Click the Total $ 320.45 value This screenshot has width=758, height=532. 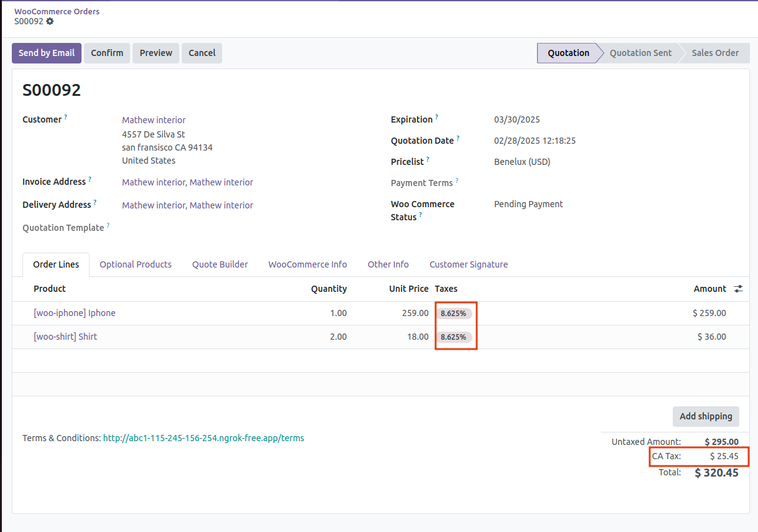point(716,473)
